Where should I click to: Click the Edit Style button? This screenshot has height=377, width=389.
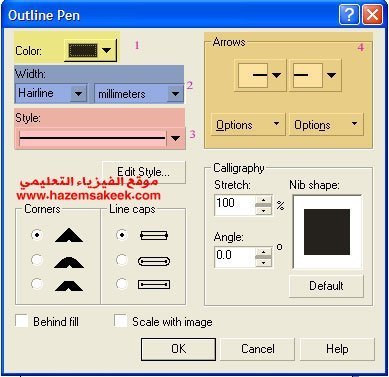tap(144, 172)
